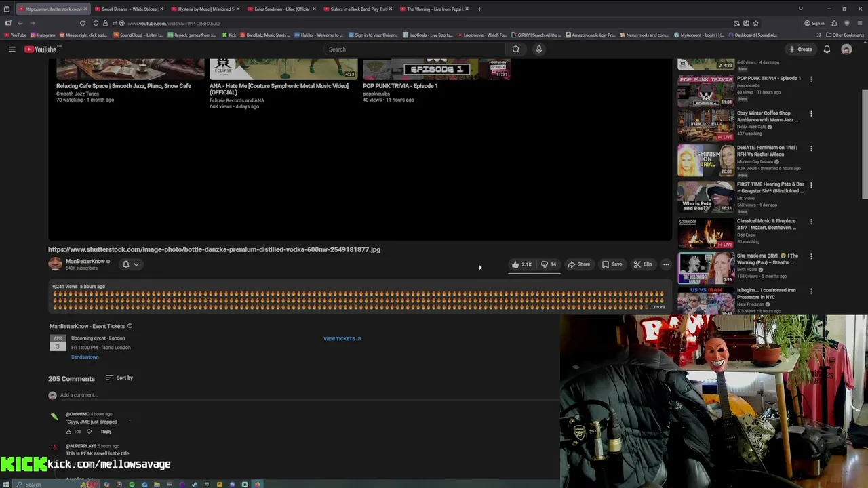Open the ManBetterKnow channel name link

(x=85, y=261)
